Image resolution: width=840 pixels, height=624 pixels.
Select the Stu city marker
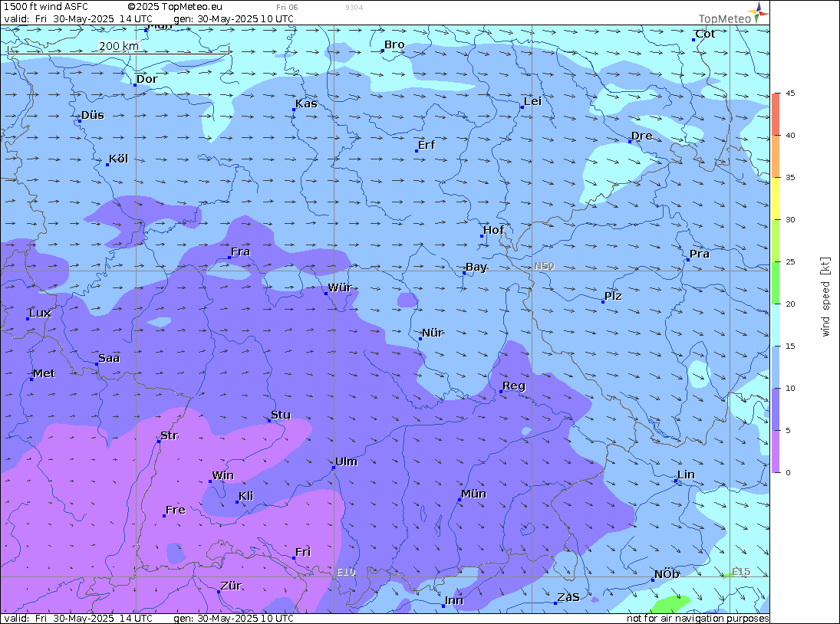coord(269,421)
